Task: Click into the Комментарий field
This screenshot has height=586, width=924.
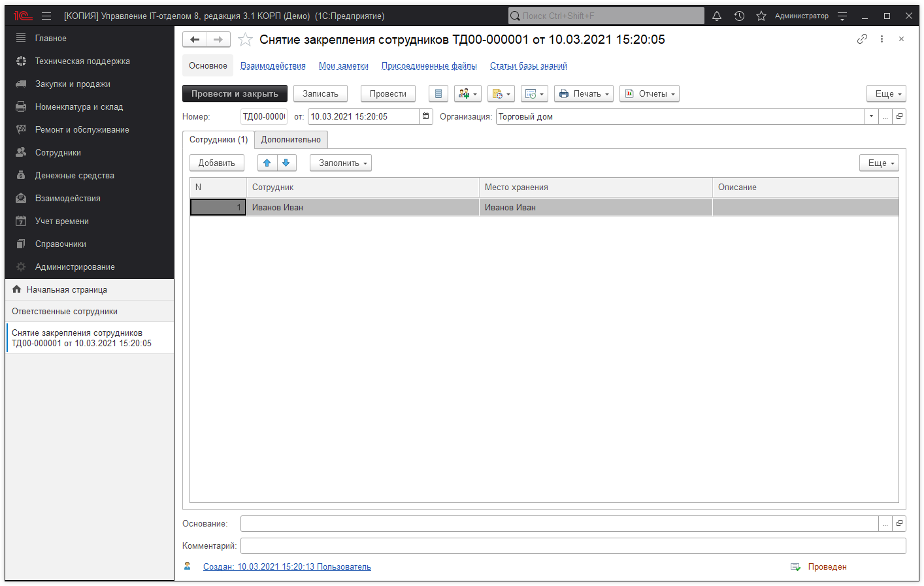Action: pos(572,545)
